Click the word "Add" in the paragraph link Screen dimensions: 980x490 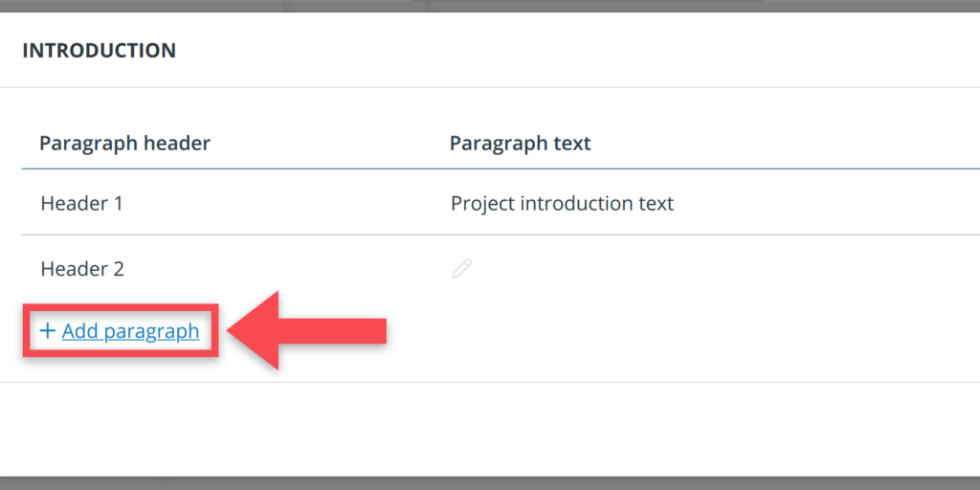(x=80, y=331)
